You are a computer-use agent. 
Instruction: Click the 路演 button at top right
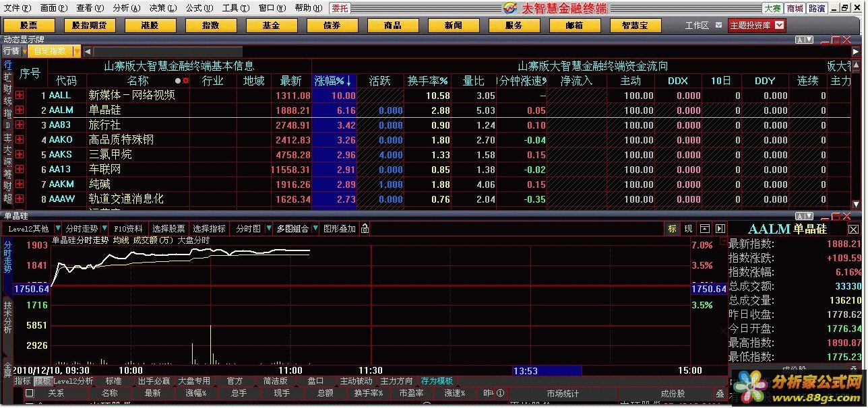(x=817, y=8)
